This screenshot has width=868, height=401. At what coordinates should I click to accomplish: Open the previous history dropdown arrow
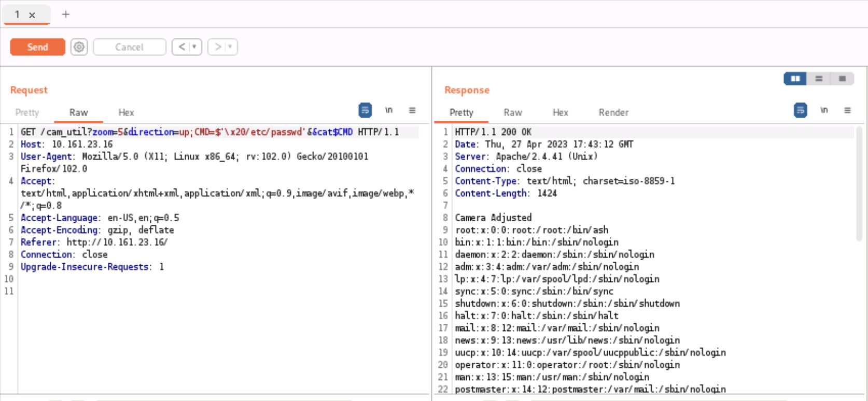coord(195,47)
